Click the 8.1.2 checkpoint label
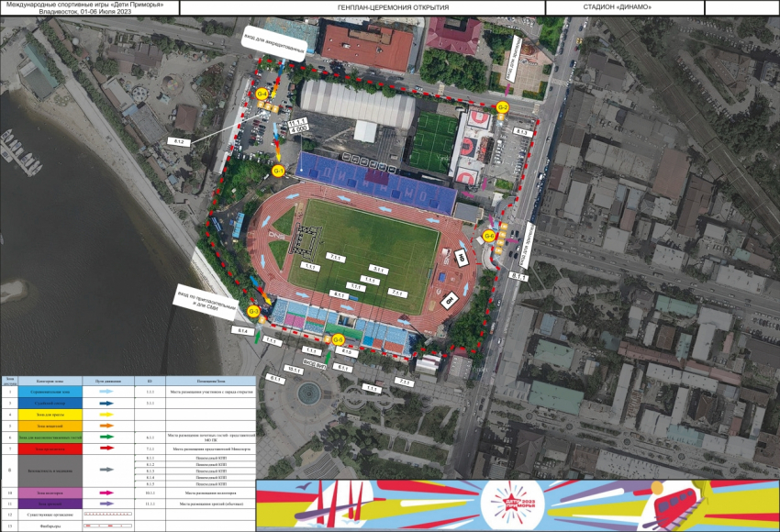The width and height of the screenshot is (780, 532). point(179,142)
